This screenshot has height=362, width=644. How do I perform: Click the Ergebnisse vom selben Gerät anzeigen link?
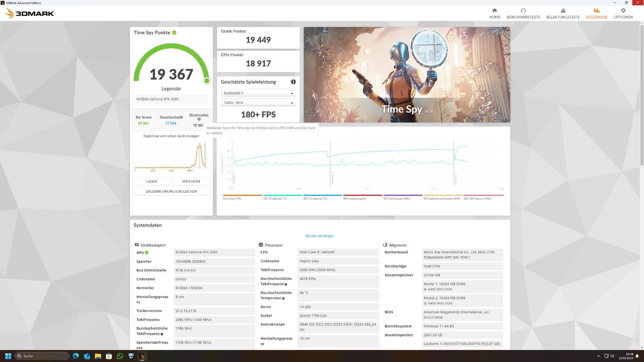pyautogui.click(x=171, y=136)
